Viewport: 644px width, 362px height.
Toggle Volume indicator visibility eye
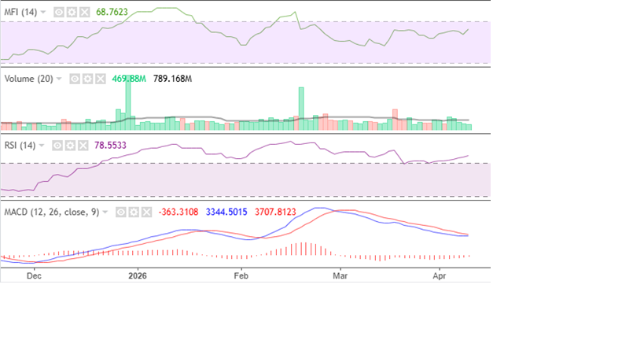click(x=75, y=79)
